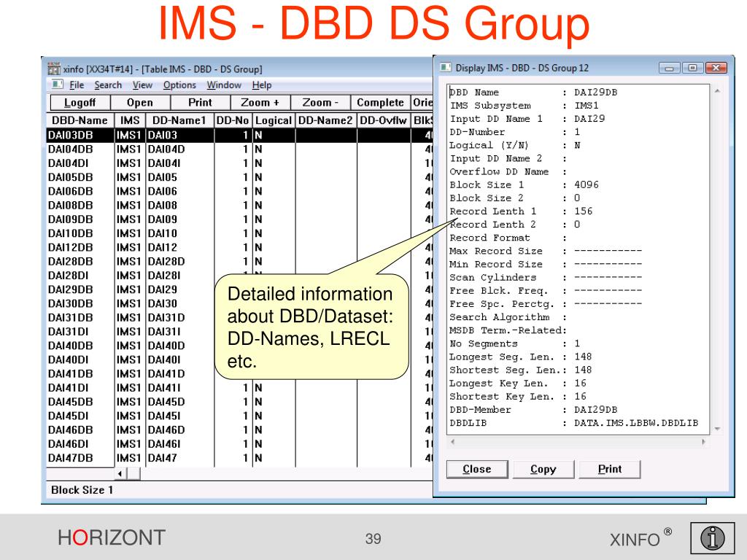747x560 pixels.
Task: Click the Block Size 1 status bar text
Action: (x=82, y=490)
